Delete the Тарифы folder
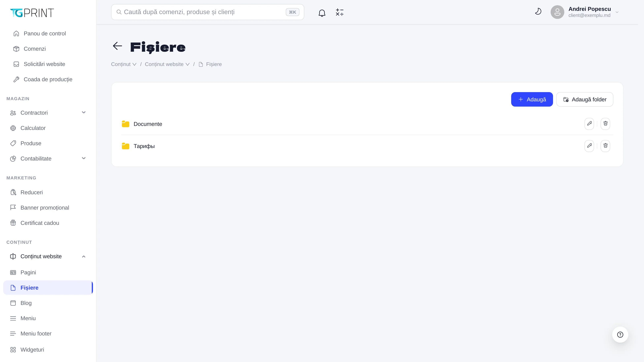 click(x=605, y=146)
